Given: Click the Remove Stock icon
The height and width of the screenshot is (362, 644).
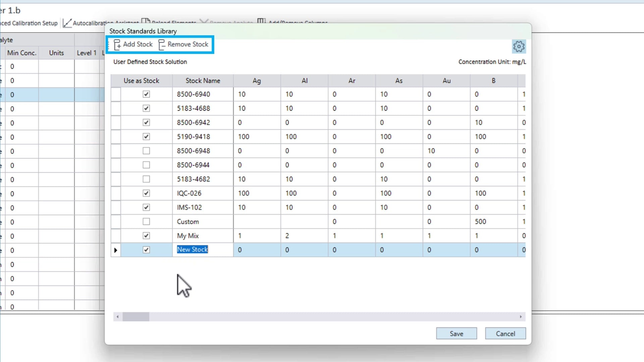Looking at the screenshot, I should coord(162,45).
